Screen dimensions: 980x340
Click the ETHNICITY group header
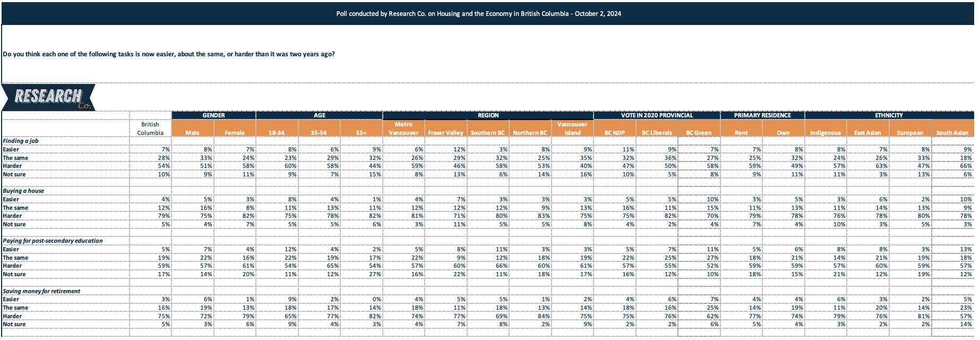(x=889, y=115)
